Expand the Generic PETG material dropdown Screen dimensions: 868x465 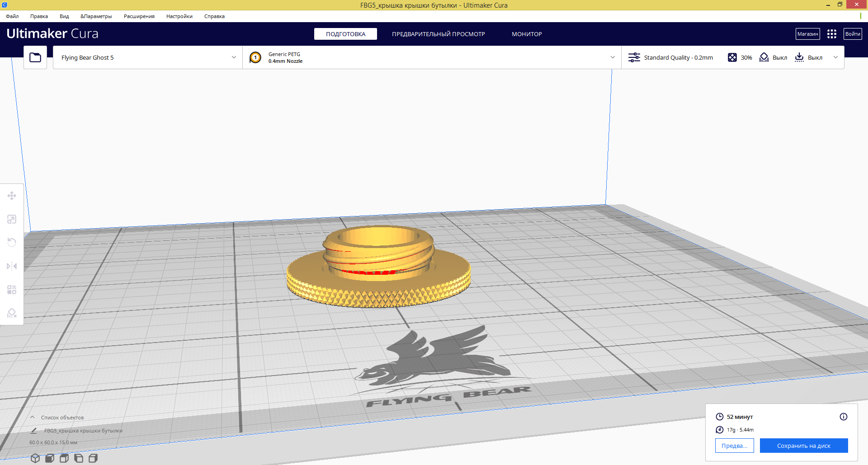point(432,57)
